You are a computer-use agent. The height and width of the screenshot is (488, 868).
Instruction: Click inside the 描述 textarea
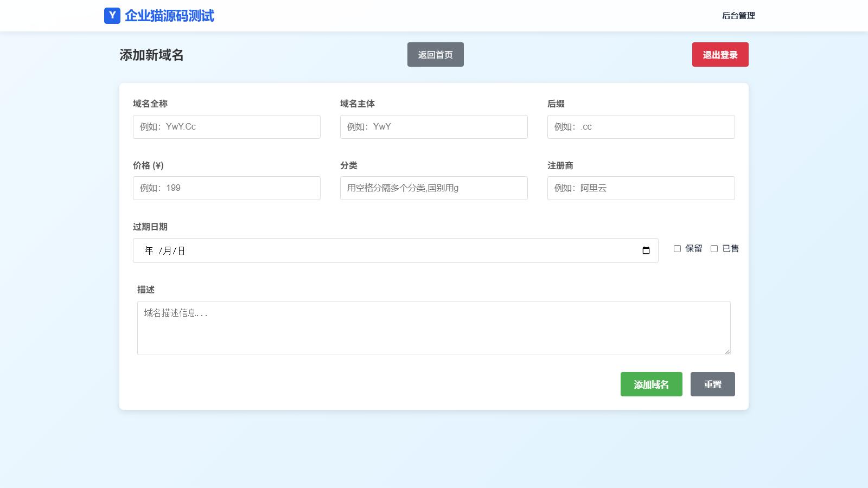[433, 328]
